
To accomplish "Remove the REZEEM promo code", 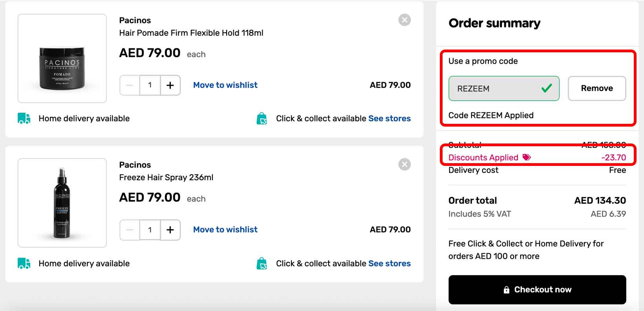I will (596, 88).
